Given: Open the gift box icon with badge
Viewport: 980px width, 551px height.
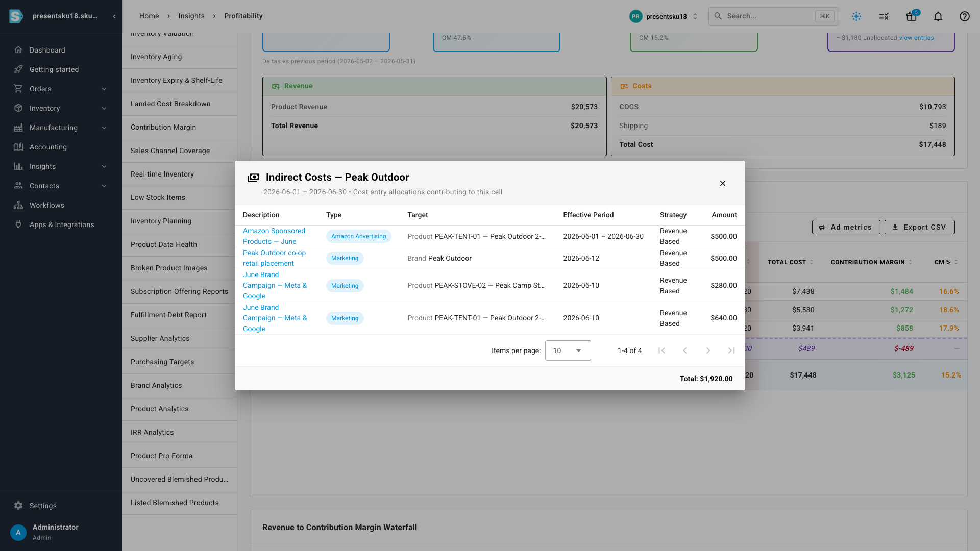Looking at the screenshot, I should [912, 16].
